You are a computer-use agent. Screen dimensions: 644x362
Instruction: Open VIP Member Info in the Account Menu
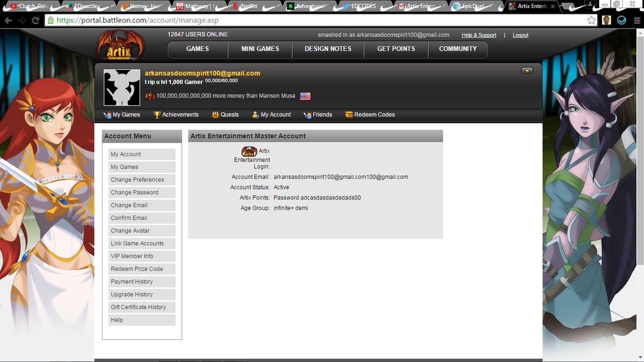click(x=142, y=256)
